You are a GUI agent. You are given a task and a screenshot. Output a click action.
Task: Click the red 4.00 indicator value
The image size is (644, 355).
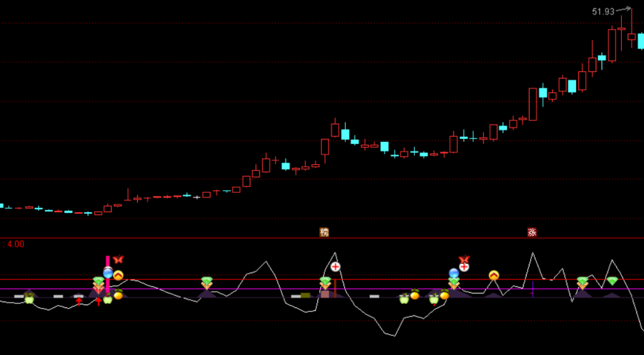tap(16, 244)
